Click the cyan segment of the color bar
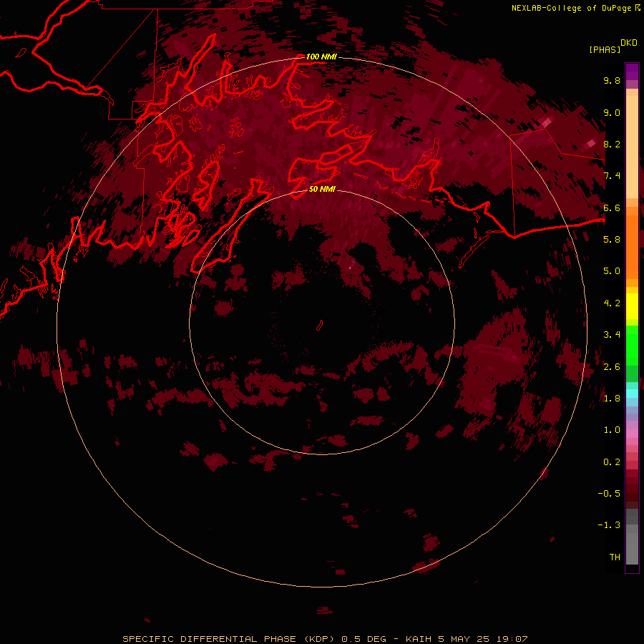 (632, 393)
